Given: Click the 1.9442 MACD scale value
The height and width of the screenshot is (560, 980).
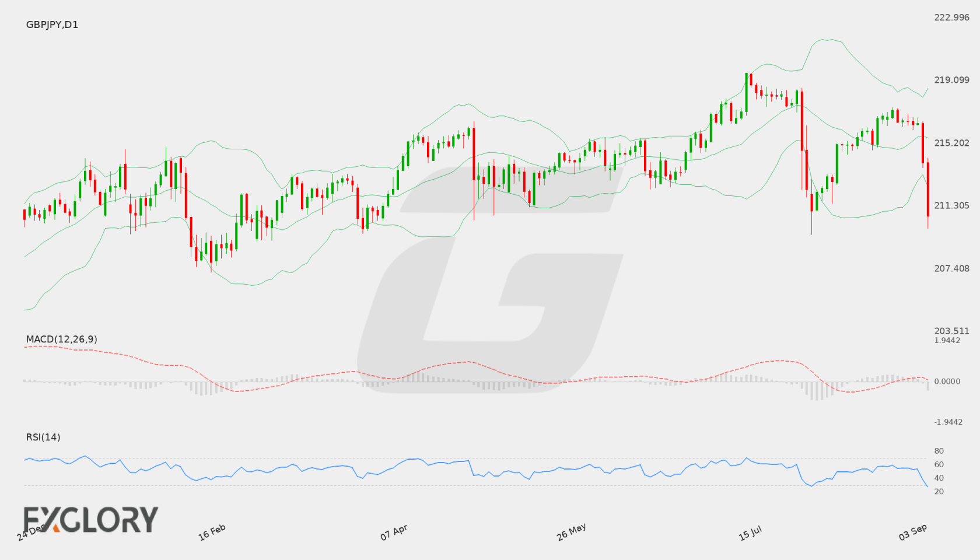Looking at the screenshot, I should pos(947,340).
